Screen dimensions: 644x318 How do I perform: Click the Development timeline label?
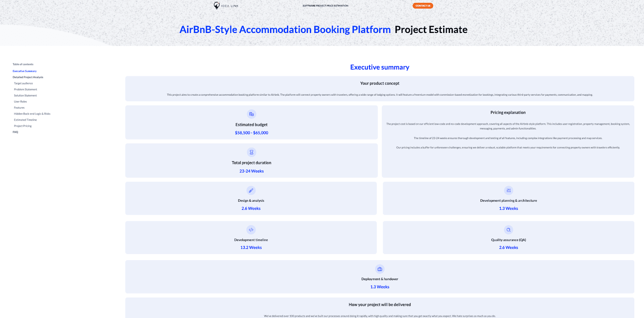(251, 240)
